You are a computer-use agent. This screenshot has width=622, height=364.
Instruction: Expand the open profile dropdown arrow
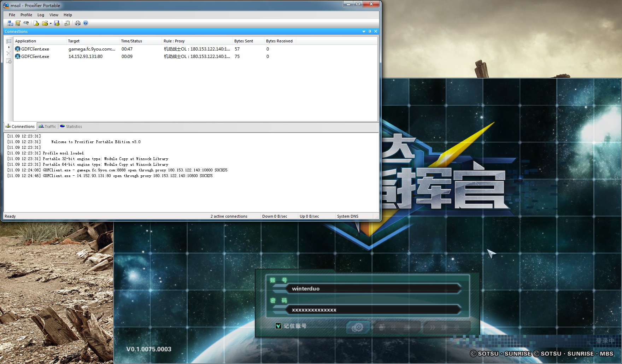51,24
